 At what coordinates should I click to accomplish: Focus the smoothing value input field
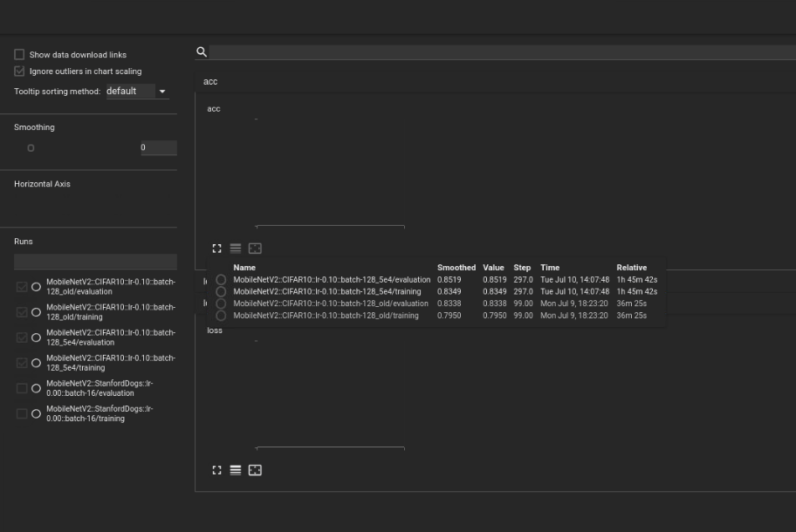click(x=158, y=147)
